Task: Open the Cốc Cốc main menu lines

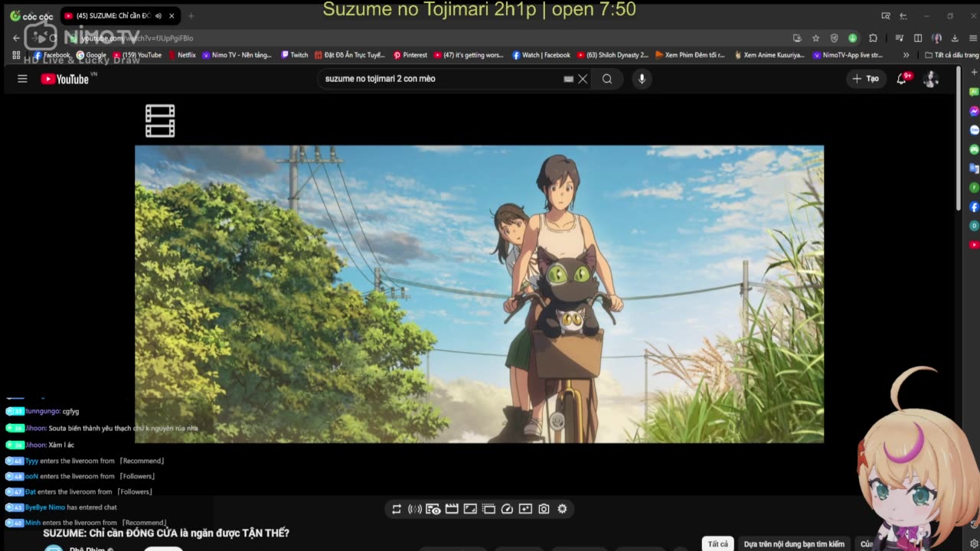Action: 973,38
